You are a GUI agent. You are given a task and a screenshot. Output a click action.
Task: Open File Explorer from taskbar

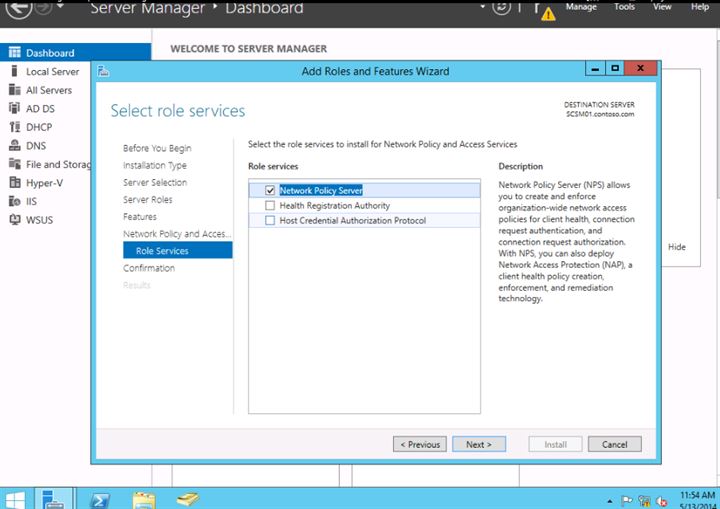[144, 500]
